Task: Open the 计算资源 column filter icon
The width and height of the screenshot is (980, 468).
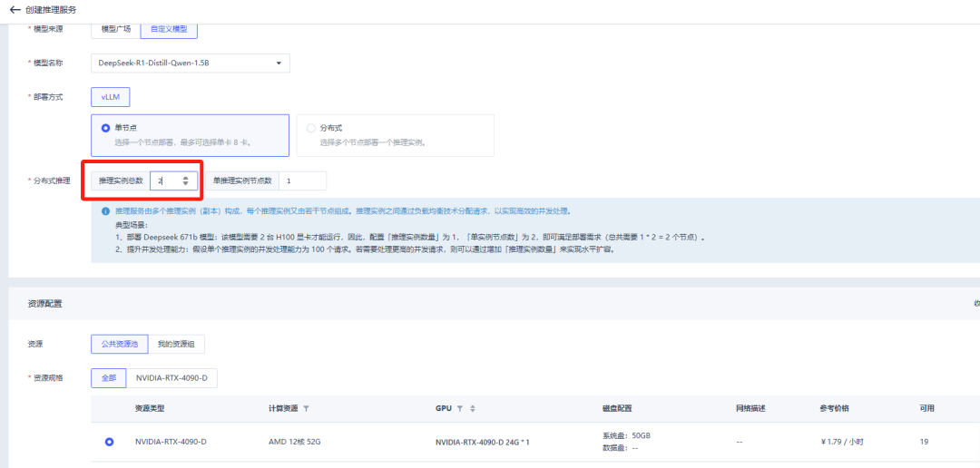Action: (x=307, y=409)
